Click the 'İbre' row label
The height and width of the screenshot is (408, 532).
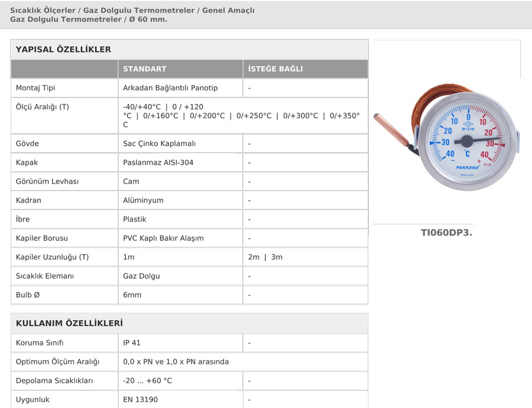point(22,219)
